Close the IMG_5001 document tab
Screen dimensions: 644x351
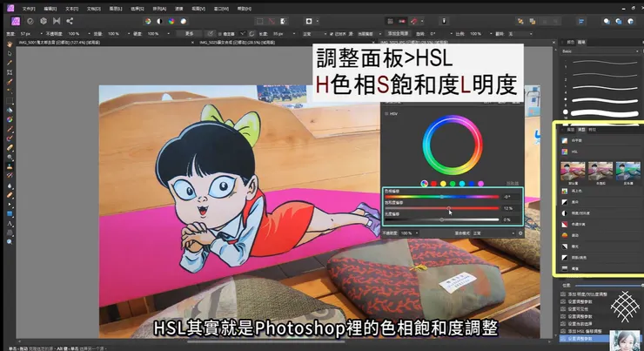click(192, 43)
